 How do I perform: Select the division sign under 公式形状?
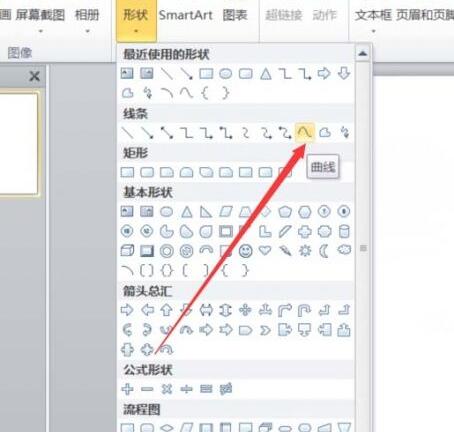pos(186,389)
